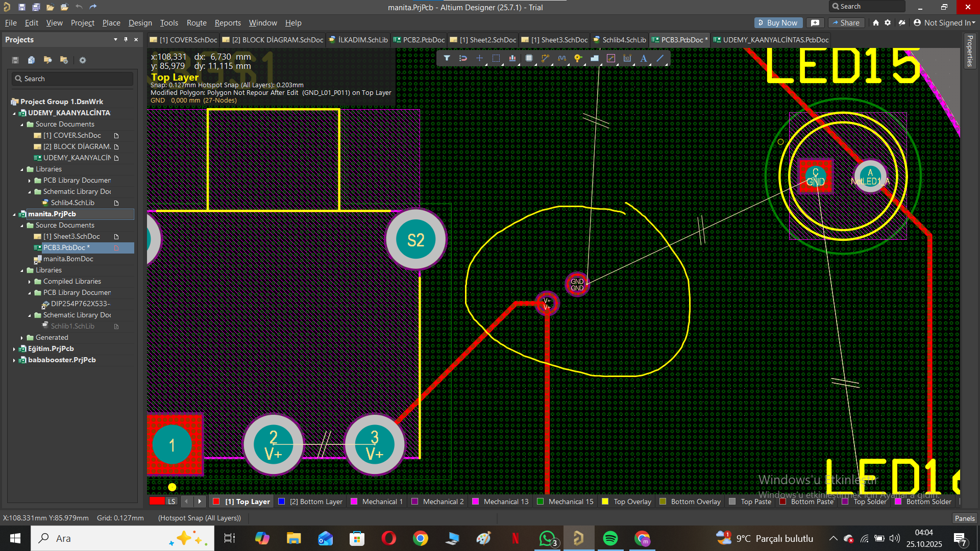The width and height of the screenshot is (980, 551).
Task: Open the snap options magnet icon
Action: (463, 58)
